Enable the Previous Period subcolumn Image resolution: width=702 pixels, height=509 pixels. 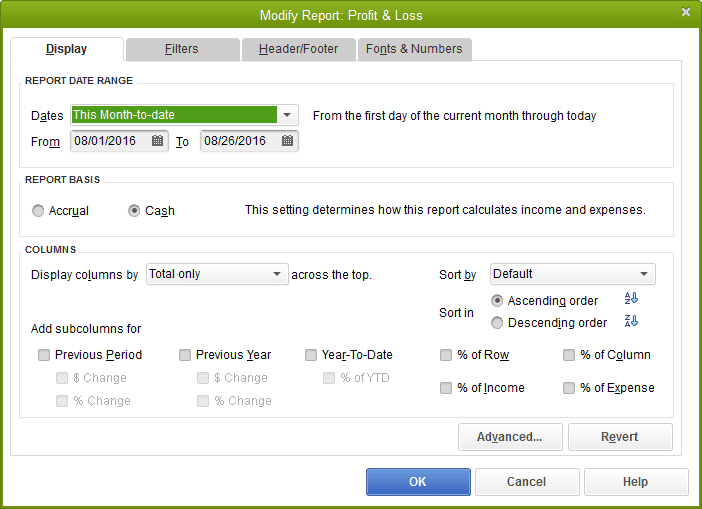[x=44, y=355]
